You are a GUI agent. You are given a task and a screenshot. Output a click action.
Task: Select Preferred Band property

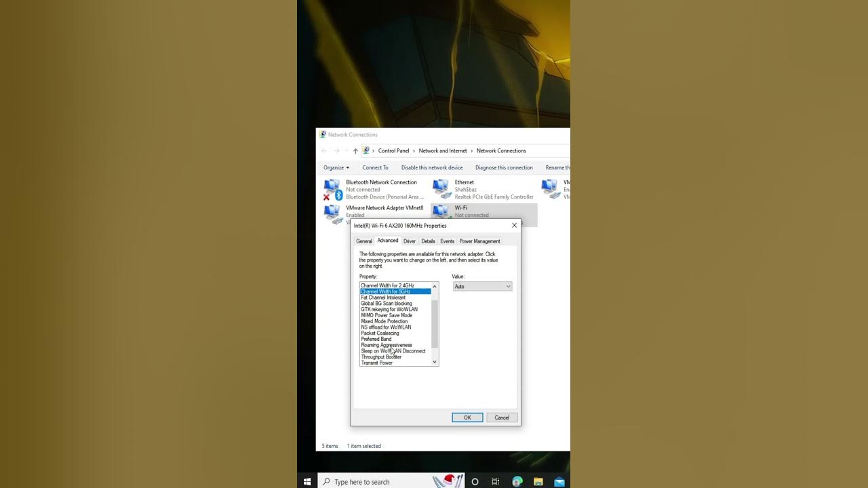(x=395, y=339)
